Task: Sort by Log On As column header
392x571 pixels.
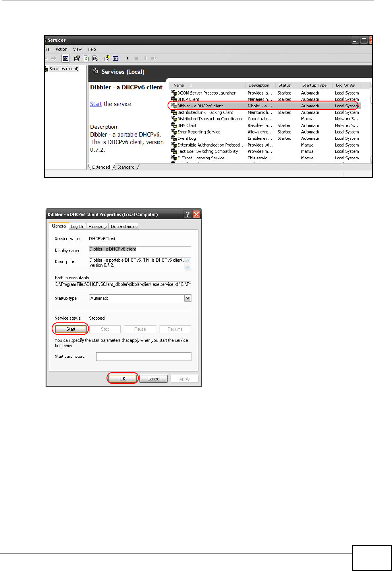Action: pos(346,85)
